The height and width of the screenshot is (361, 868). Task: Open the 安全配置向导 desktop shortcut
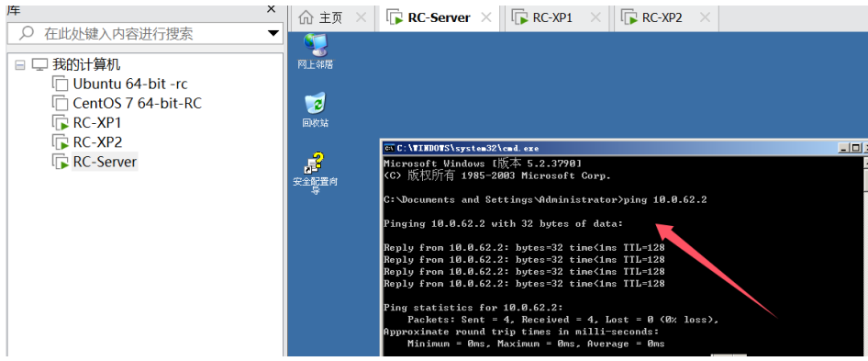[315, 174]
